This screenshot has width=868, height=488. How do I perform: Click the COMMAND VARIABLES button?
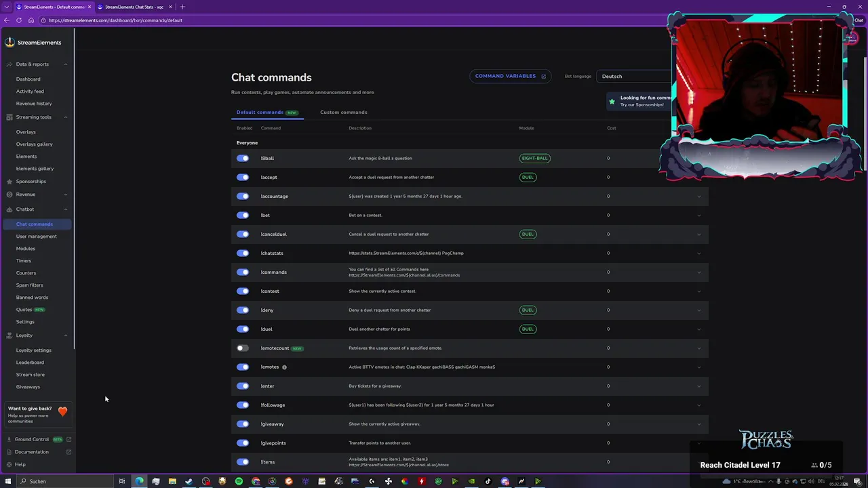coord(510,77)
